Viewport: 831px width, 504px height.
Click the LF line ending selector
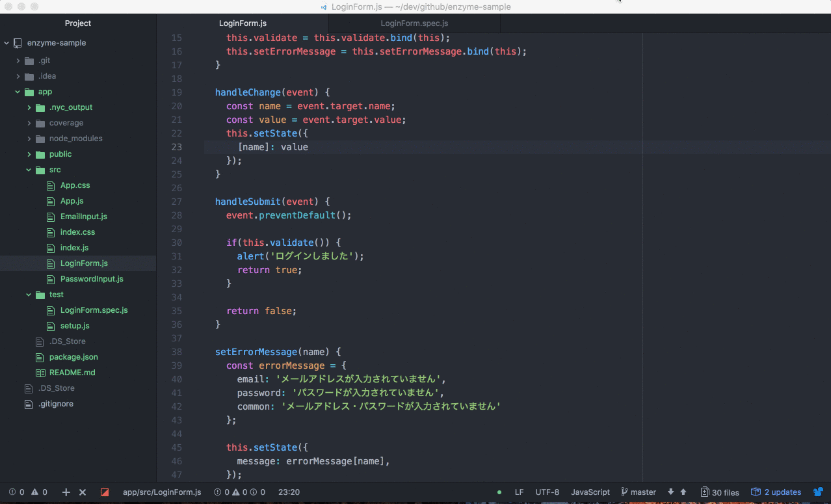(519, 492)
